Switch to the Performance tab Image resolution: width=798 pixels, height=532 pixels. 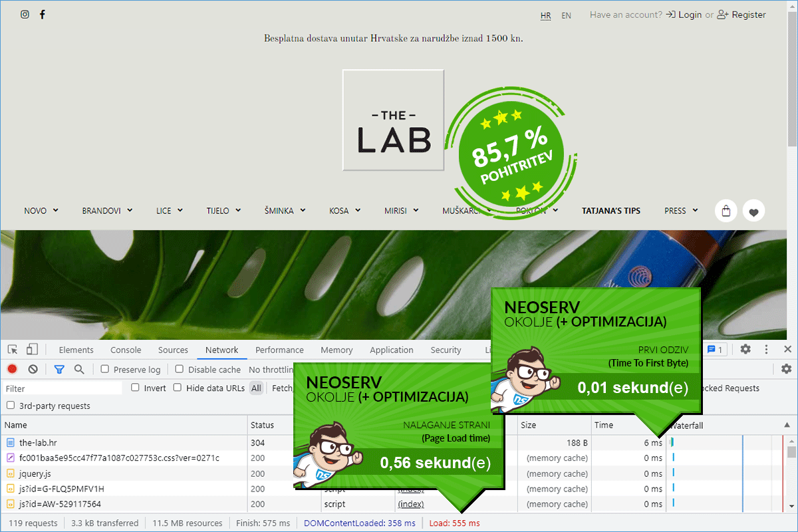[x=279, y=350]
